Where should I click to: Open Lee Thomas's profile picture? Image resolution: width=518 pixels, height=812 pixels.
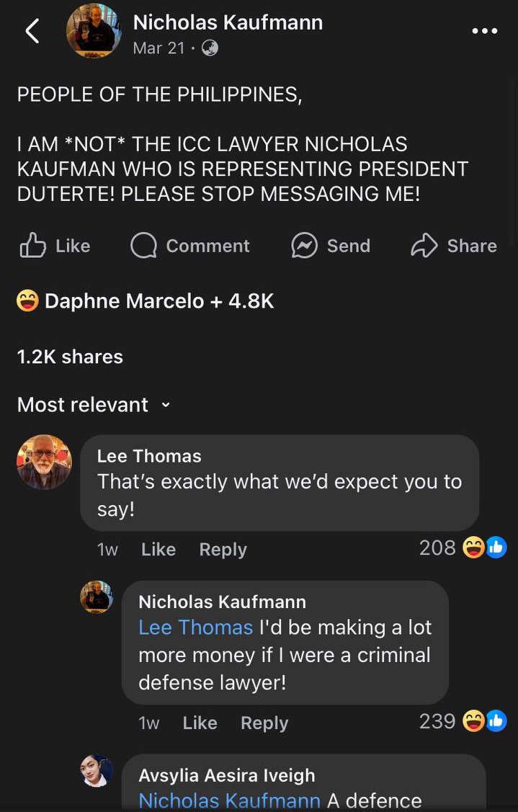pos(44,462)
